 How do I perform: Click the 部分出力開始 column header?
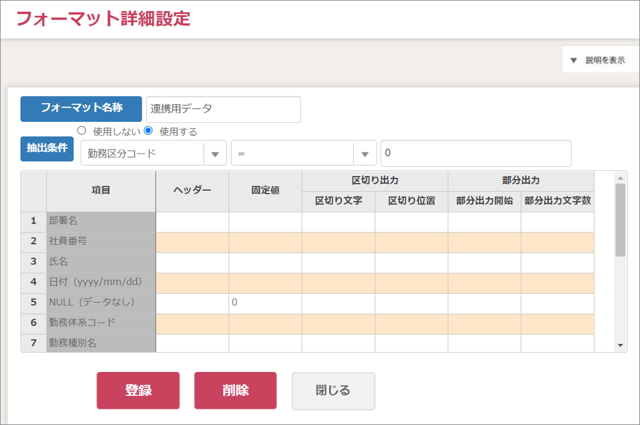pos(484,201)
